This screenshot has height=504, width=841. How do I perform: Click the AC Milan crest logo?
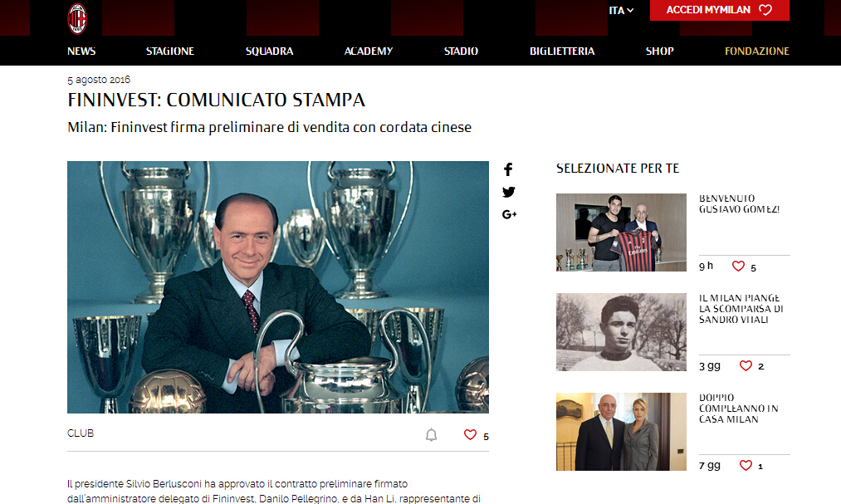coord(77,19)
